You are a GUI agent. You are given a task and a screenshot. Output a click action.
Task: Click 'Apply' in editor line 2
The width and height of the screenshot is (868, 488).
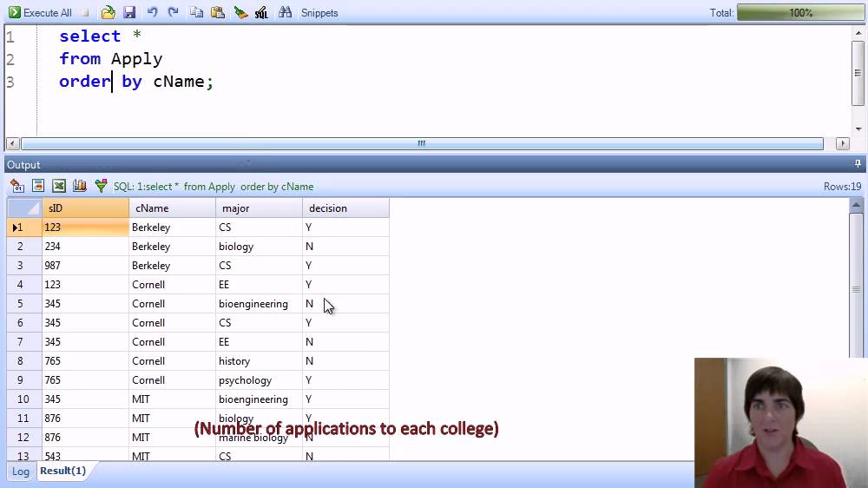click(137, 59)
